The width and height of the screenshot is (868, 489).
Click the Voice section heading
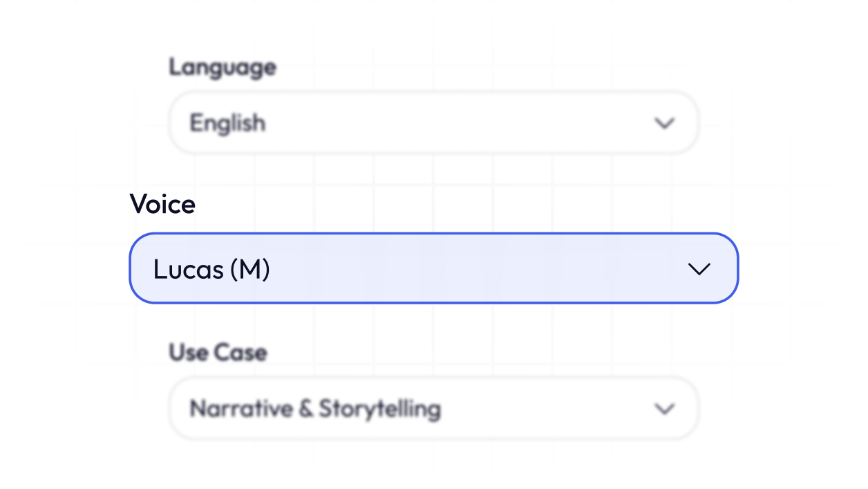[163, 204]
